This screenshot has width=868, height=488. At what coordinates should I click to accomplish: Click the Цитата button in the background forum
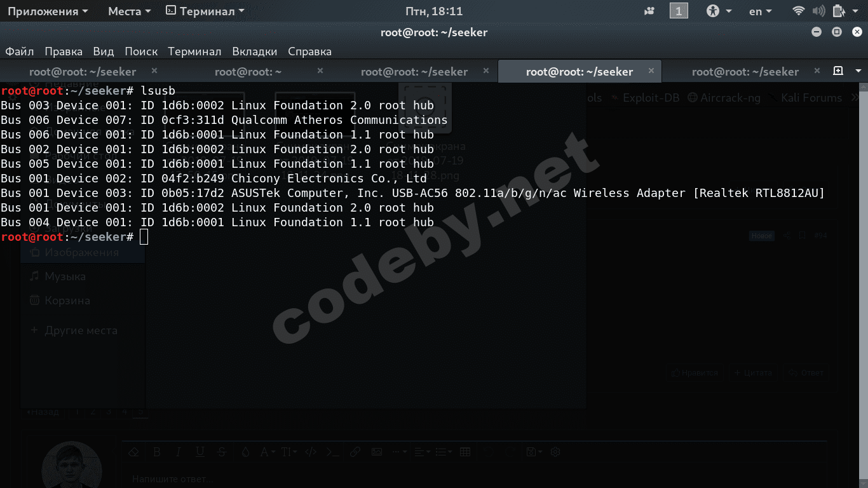point(753,373)
